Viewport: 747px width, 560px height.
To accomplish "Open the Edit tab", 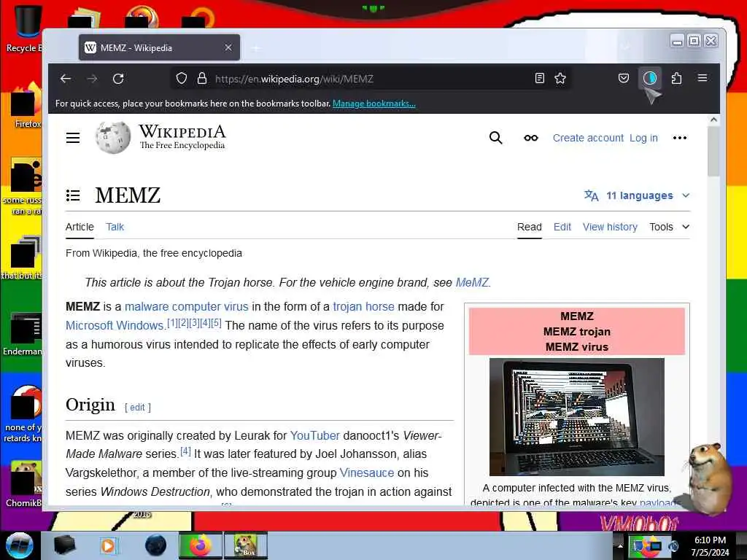I will point(562,227).
